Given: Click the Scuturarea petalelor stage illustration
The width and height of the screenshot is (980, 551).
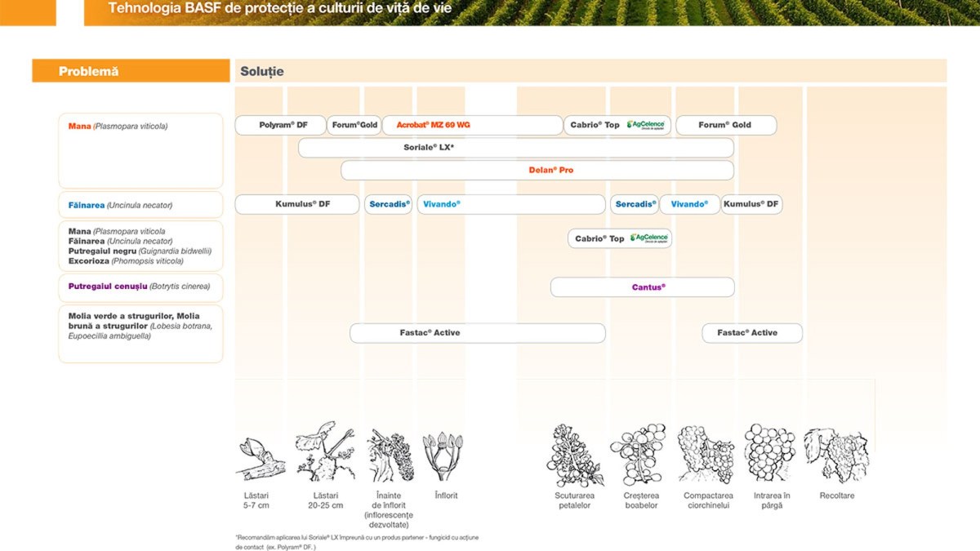Looking at the screenshot, I should point(574,455).
